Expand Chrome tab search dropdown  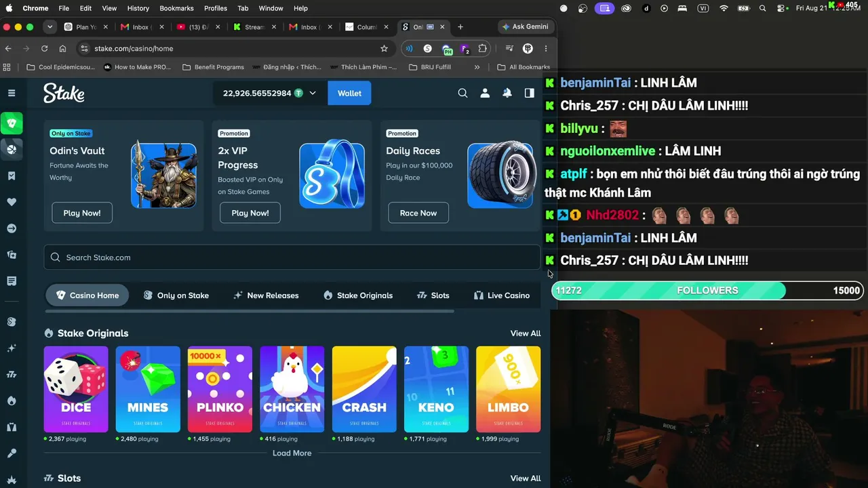click(50, 27)
